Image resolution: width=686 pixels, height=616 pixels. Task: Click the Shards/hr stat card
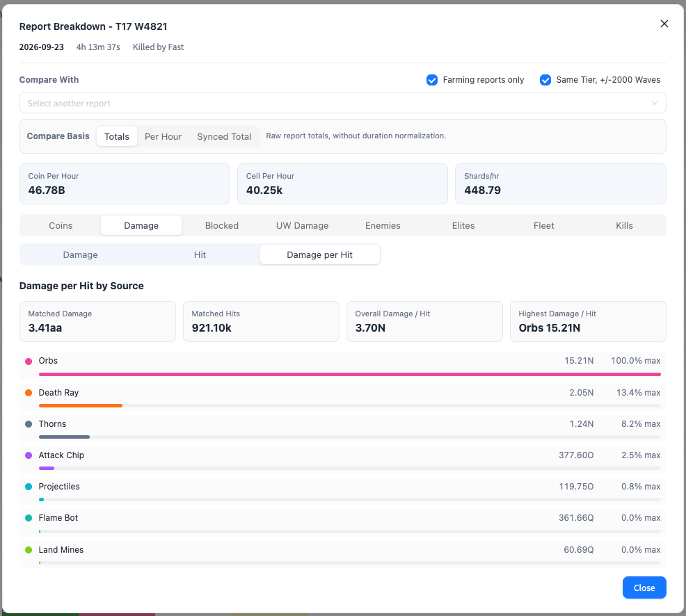click(x=561, y=184)
